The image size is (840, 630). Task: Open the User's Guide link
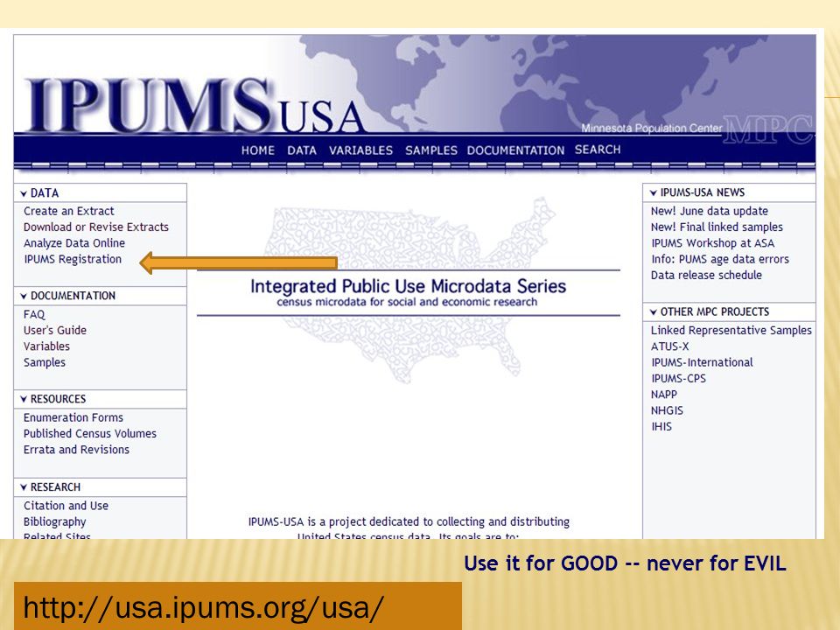point(54,331)
